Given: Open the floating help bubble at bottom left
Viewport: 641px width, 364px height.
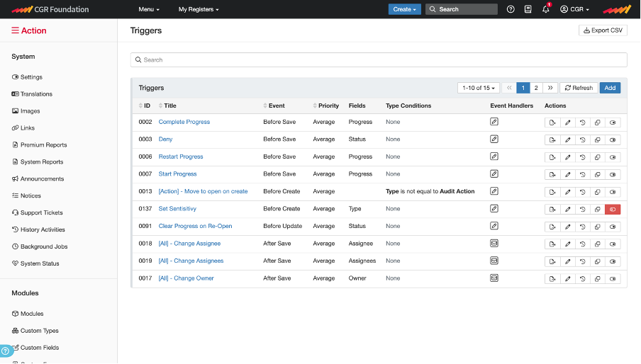Looking at the screenshot, I should click(5, 351).
